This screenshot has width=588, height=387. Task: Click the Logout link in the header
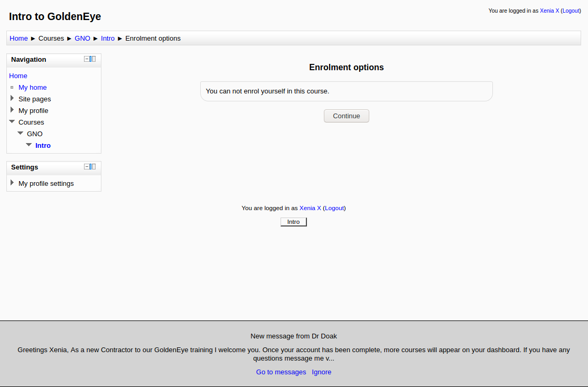pos(571,11)
